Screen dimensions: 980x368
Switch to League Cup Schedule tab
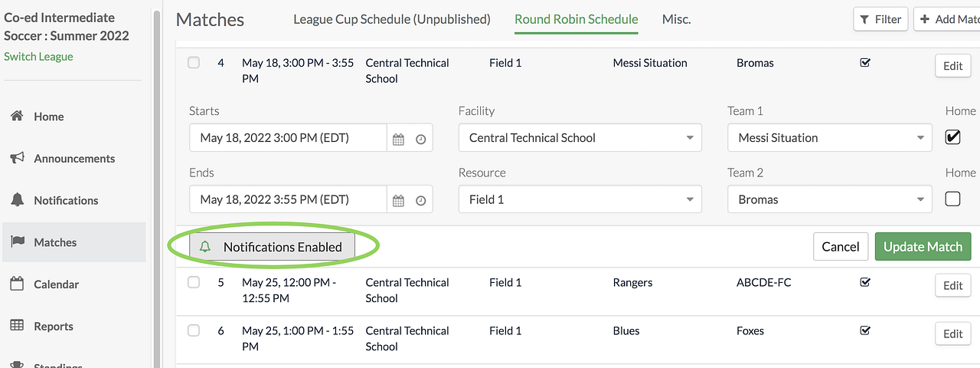(391, 19)
